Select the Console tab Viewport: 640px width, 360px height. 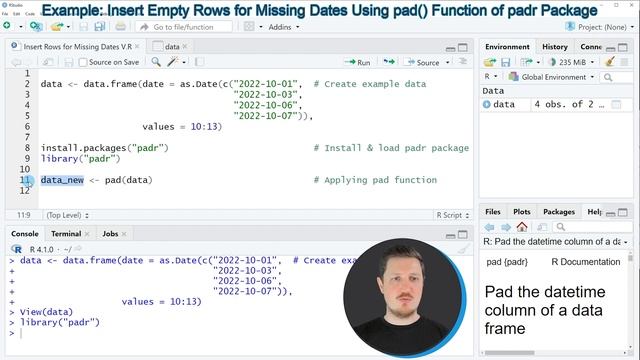pyautogui.click(x=24, y=234)
